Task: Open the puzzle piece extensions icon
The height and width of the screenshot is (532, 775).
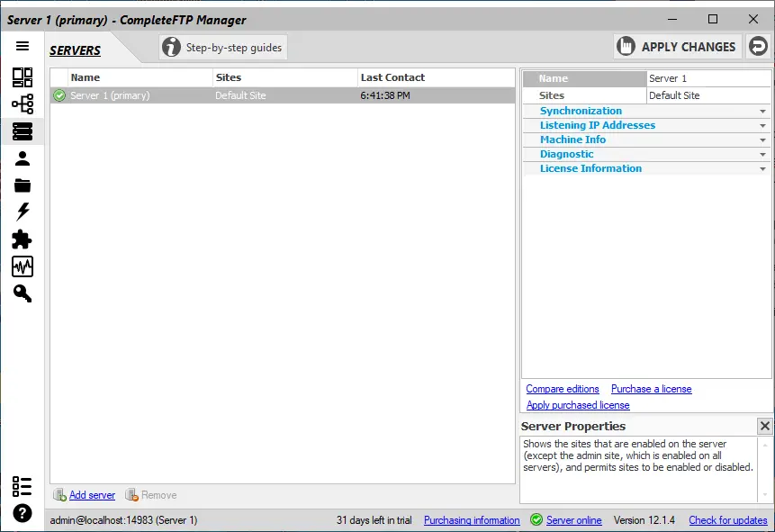Action: [x=22, y=239]
